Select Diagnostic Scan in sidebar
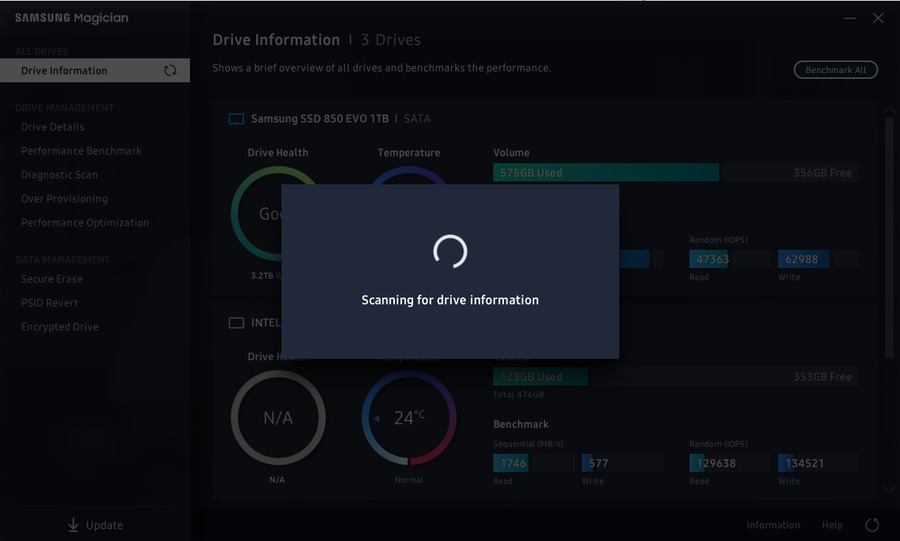Screen dimensions: 900x541 tap(59, 175)
